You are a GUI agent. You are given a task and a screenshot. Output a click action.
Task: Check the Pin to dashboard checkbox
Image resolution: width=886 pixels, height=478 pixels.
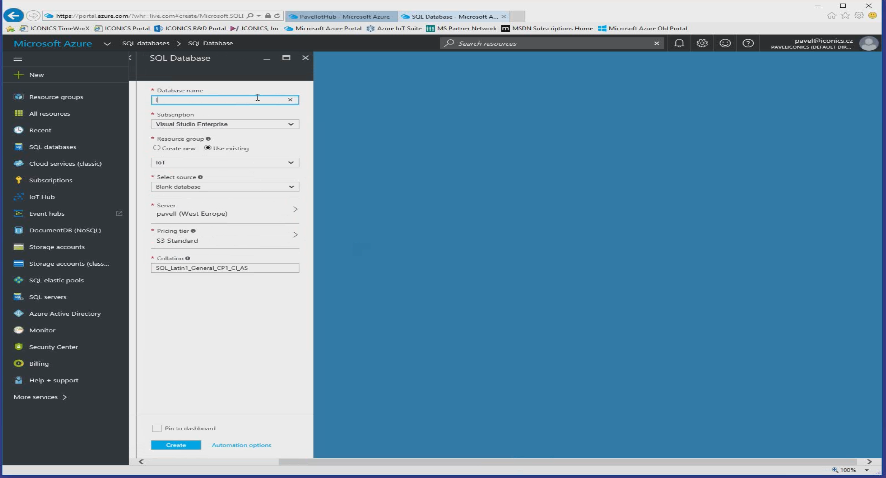(157, 428)
